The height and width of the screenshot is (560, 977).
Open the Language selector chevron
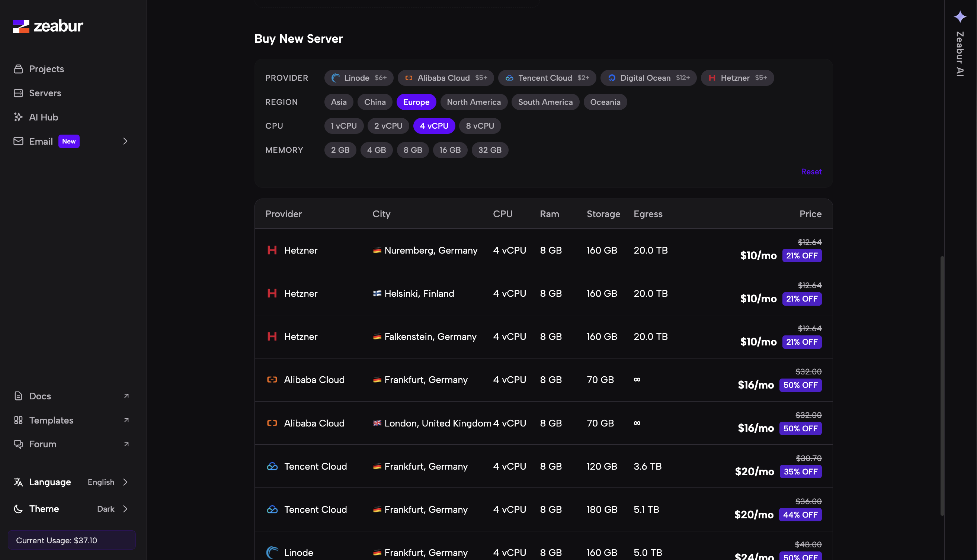(125, 482)
